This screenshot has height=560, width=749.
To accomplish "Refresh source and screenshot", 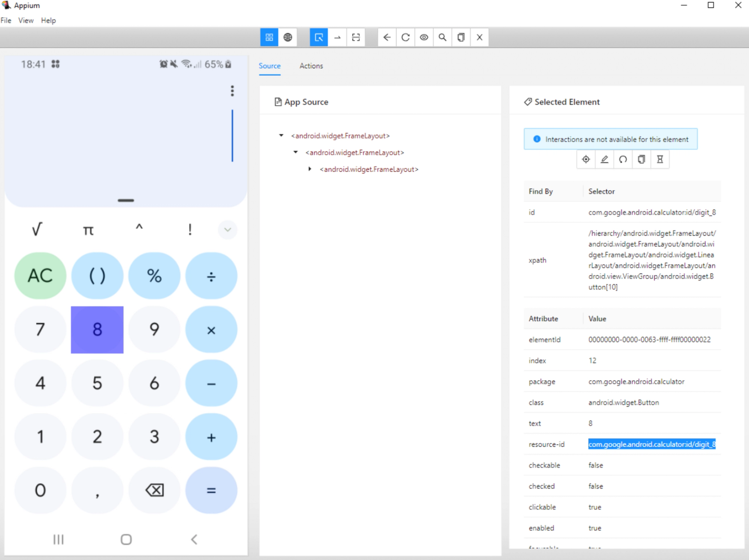I will coord(405,37).
